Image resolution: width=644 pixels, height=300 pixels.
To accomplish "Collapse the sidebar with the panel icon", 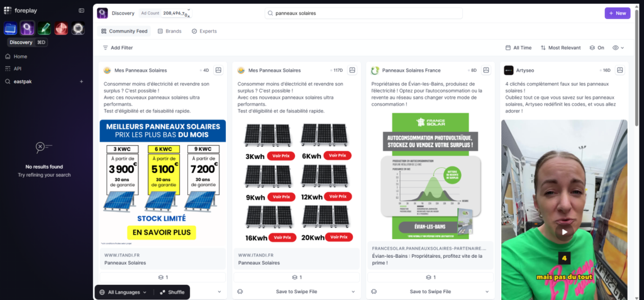I will 81,10.
